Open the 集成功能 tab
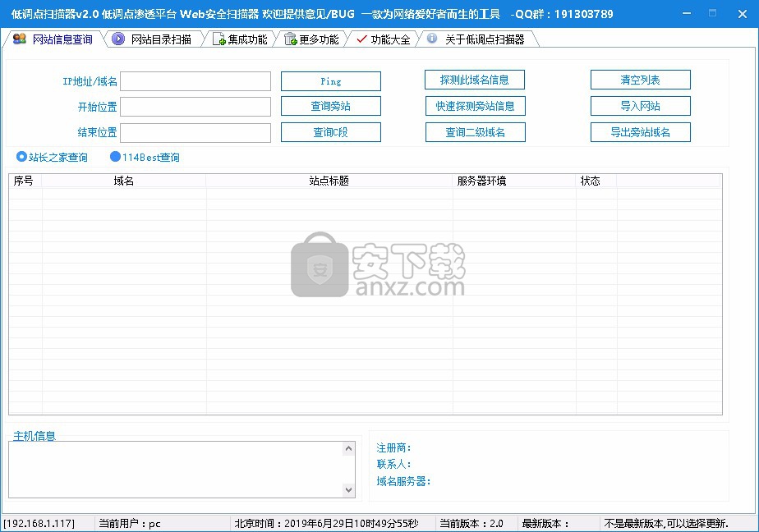The width and height of the screenshot is (759, 532). click(x=241, y=39)
